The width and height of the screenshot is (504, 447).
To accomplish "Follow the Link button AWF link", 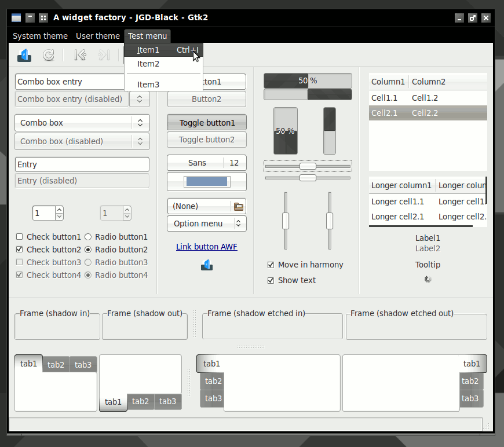I will [x=207, y=247].
